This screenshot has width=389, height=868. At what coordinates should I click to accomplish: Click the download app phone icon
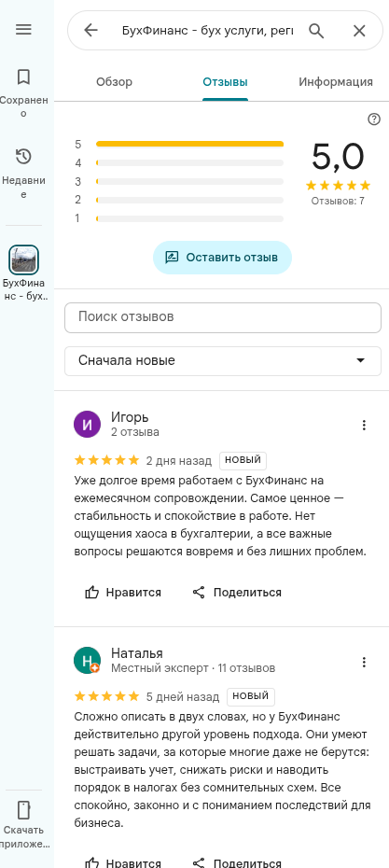pyautogui.click(x=23, y=809)
